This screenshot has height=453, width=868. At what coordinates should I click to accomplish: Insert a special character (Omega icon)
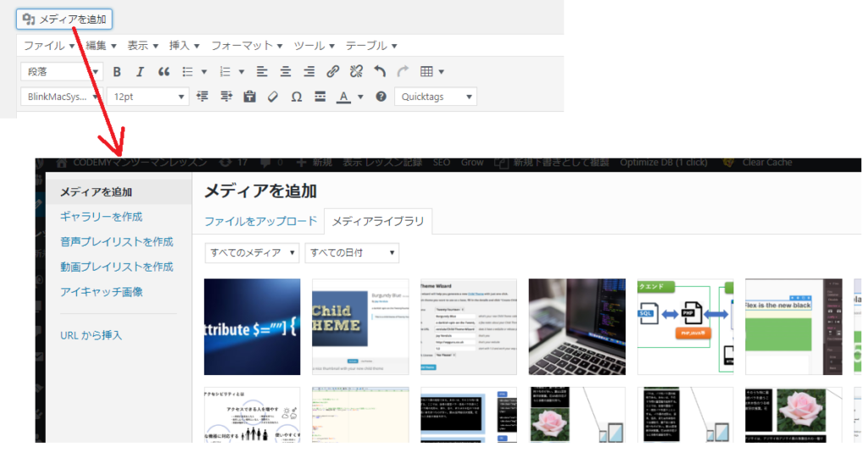[x=297, y=97]
